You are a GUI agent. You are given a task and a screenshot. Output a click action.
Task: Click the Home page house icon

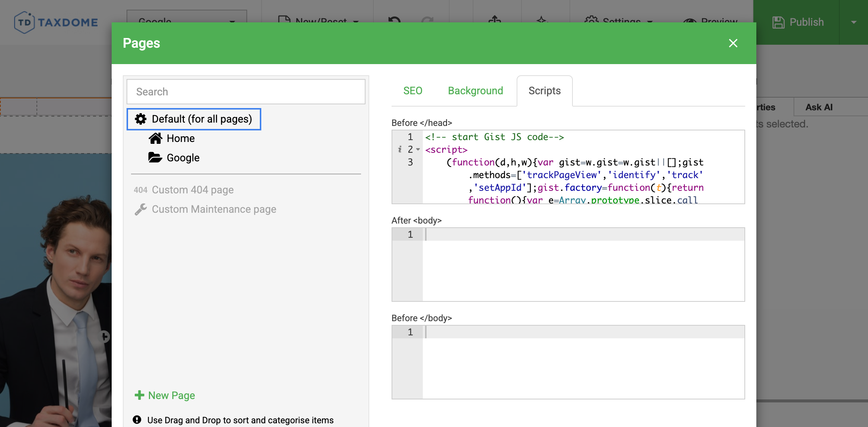pyautogui.click(x=155, y=138)
